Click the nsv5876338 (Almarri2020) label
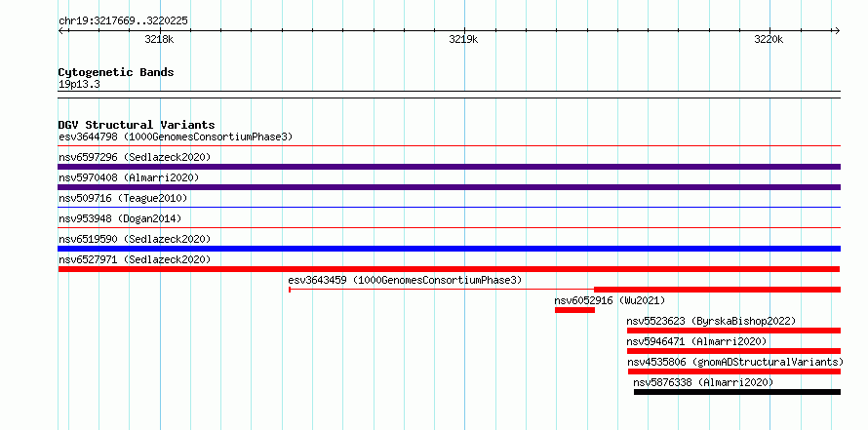This screenshot has height=430, width=868. (x=703, y=382)
